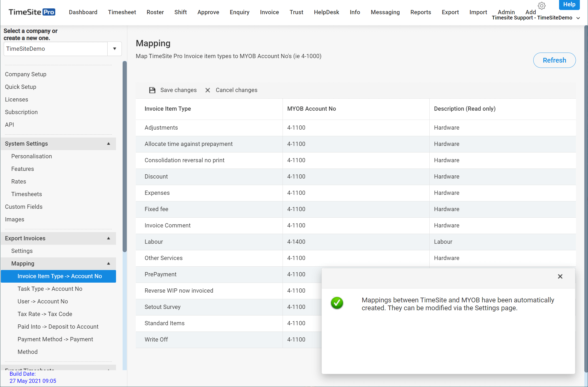
Task: Select User -> Account No
Action: [43, 301]
